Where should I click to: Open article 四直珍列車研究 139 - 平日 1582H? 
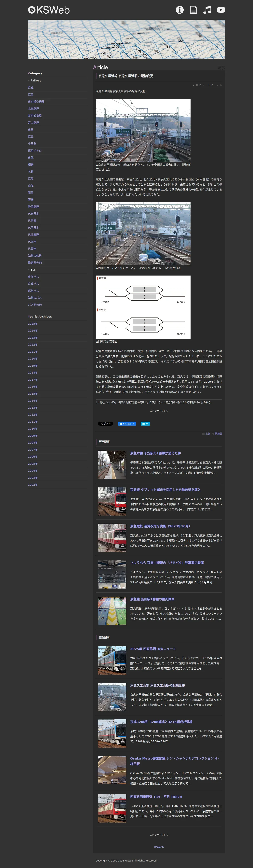(156, 797)
